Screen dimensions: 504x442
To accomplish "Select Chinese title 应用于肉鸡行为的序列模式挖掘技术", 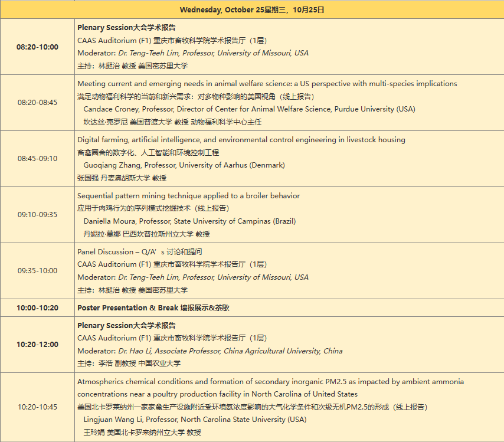I will tap(153, 208).
